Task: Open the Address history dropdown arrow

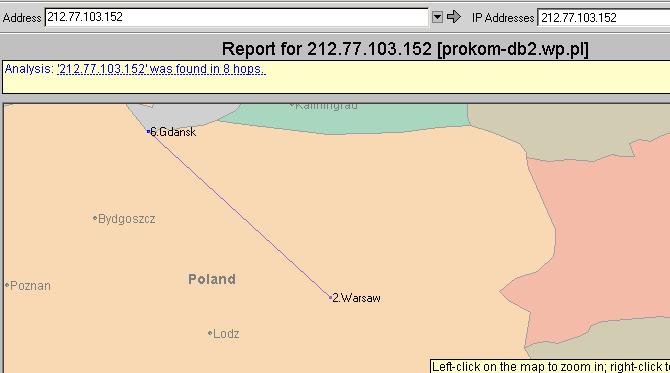Action: tap(437, 17)
